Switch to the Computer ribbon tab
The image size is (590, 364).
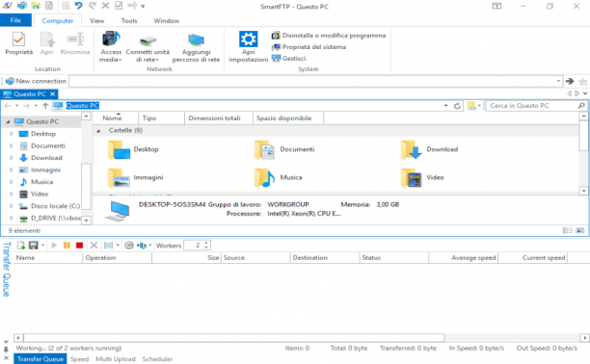tap(58, 20)
